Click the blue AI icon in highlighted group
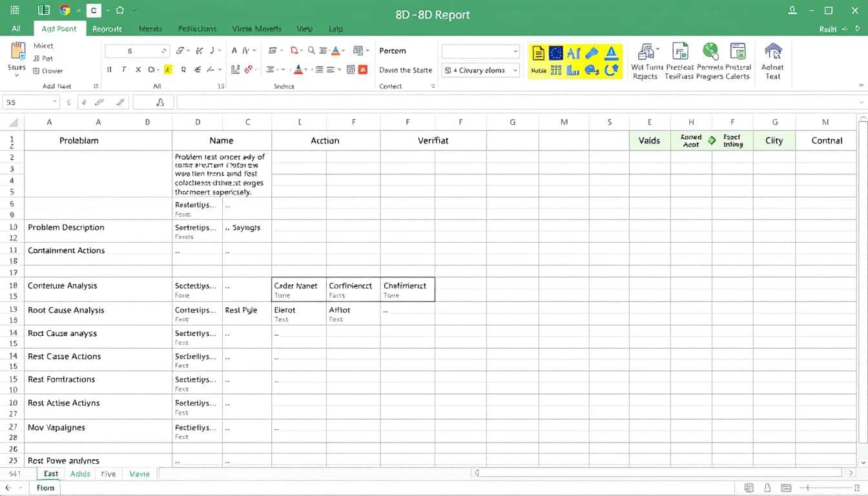 click(x=573, y=54)
